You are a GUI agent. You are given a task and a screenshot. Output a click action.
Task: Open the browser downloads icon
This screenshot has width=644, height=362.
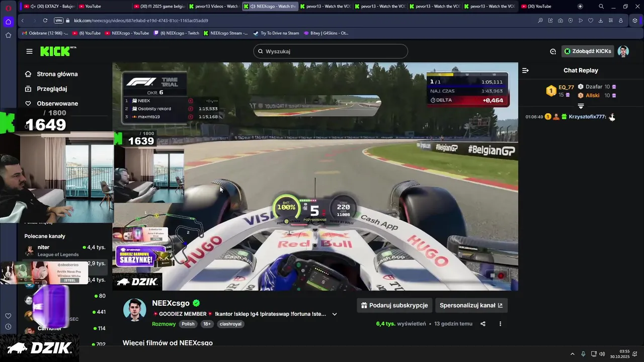[x=601, y=21]
